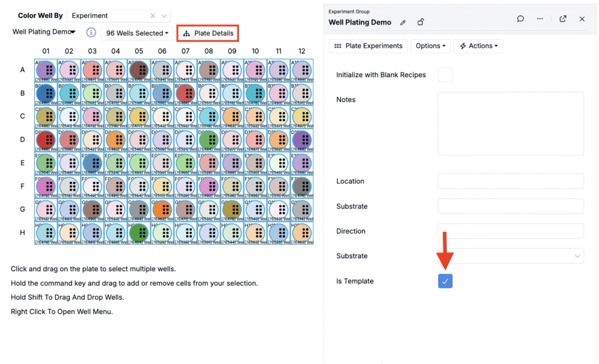
Task: Click the Location input field
Action: click(x=510, y=181)
